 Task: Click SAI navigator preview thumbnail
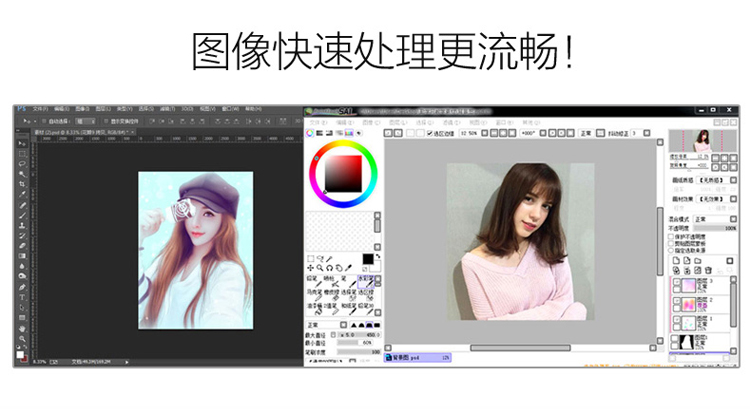point(703,140)
